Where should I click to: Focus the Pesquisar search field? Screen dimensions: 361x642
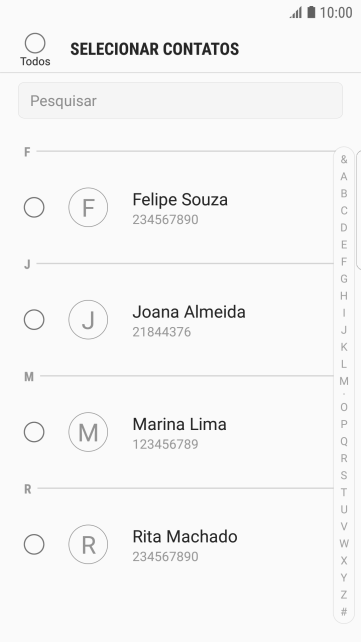180,101
